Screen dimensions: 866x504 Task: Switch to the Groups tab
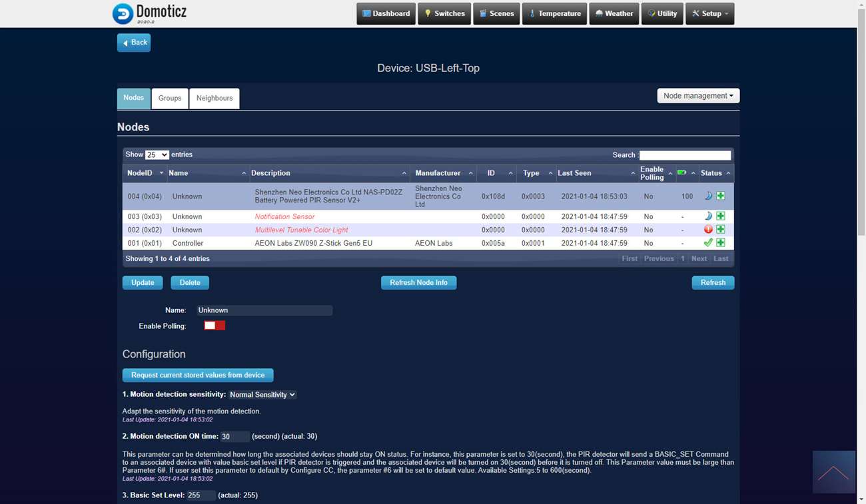pos(170,99)
